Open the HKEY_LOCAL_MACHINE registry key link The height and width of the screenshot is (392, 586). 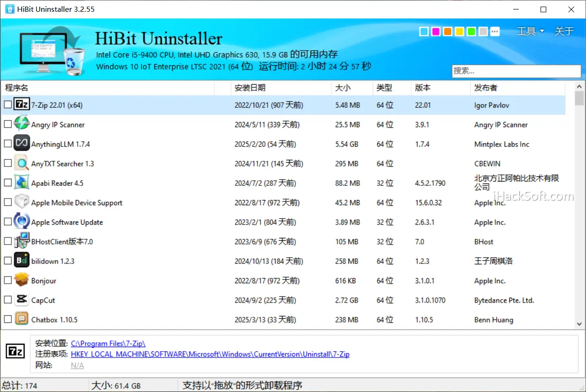(x=210, y=354)
